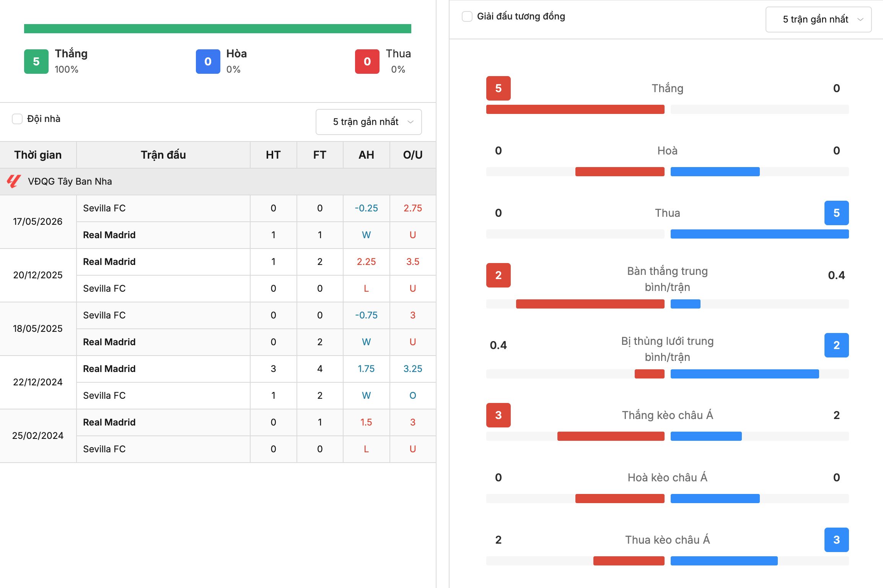Click red 3 badge for Thắng kèo châu Á
883x588 pixels.
point(499,415)
